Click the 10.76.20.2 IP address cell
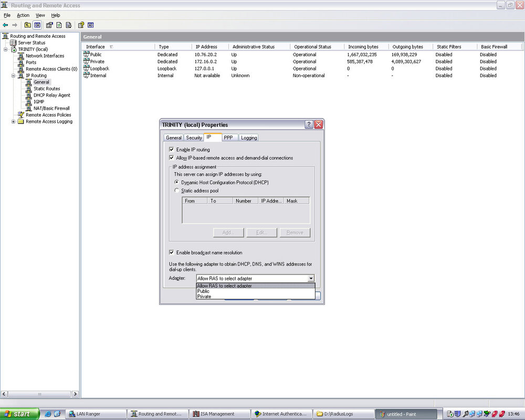 pos(206,54)
